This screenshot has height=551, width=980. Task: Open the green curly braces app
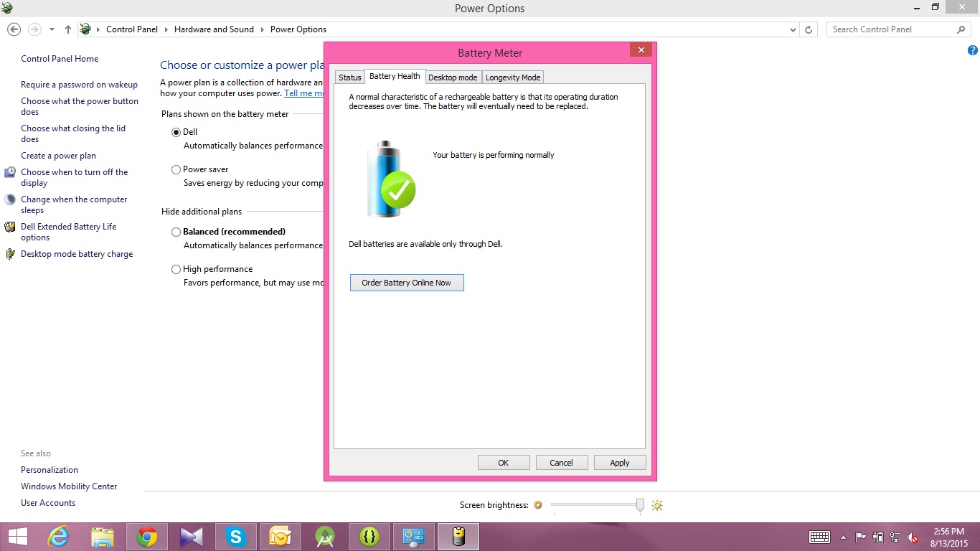369,537
